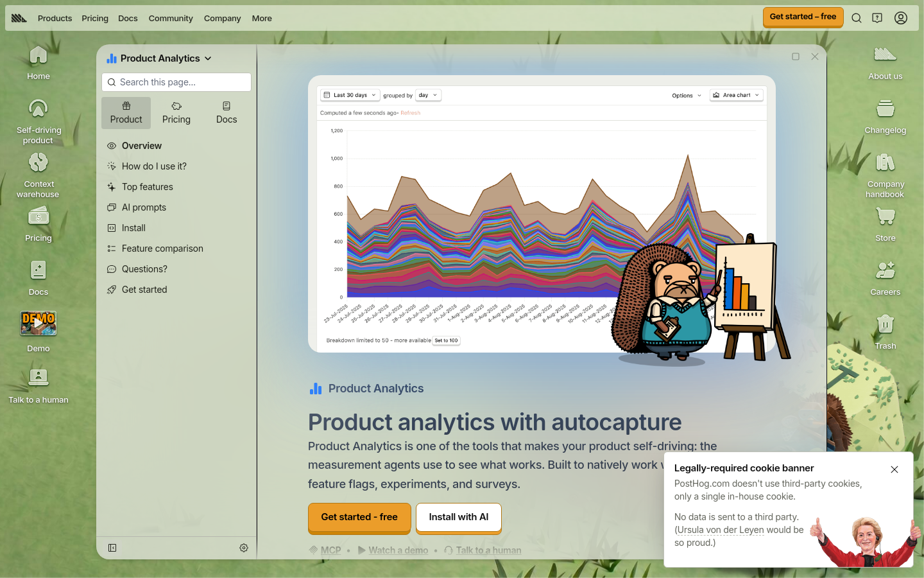Click the Set to 100 button
This screenshot has height=578, width=924.
pyautogui.click(x=446, y=340)
